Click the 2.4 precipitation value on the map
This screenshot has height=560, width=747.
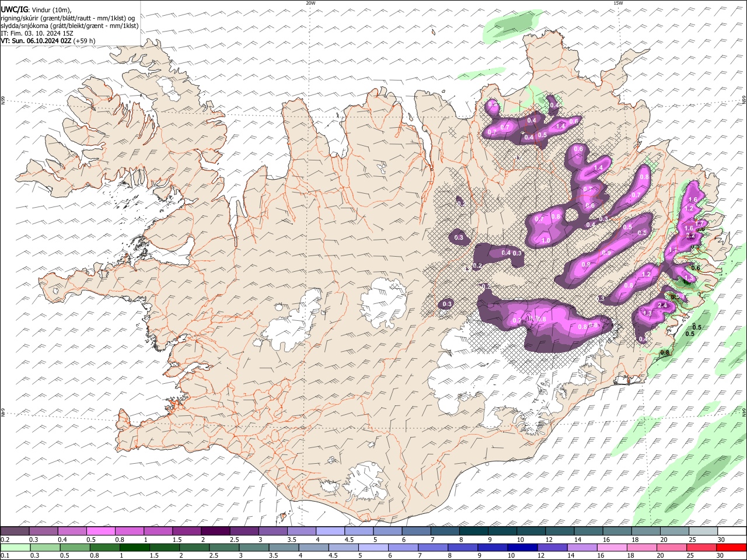click(662, 305)
